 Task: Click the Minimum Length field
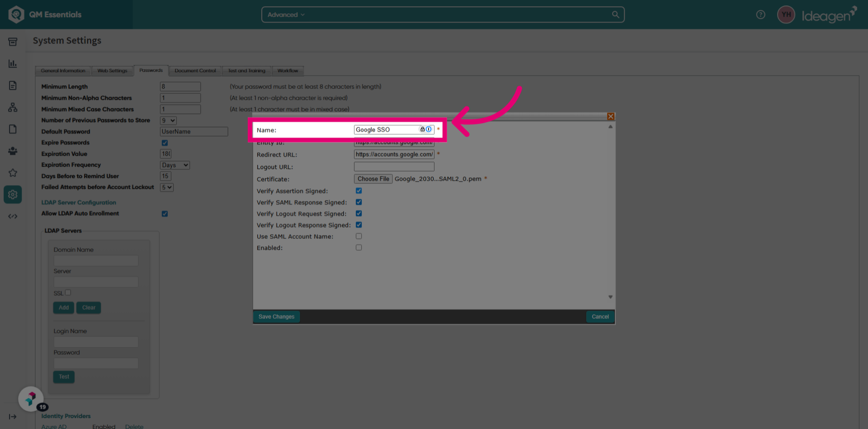tap(180, 87)
